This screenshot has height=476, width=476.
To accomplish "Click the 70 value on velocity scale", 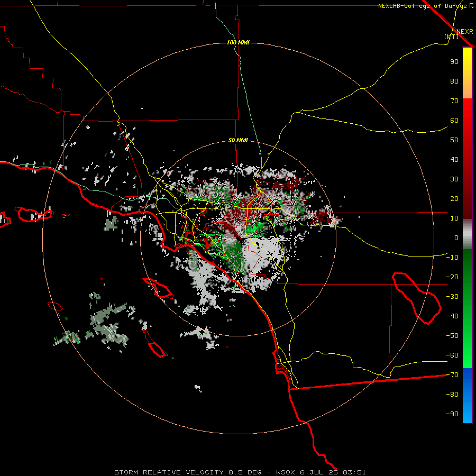I will click(454, 101).
